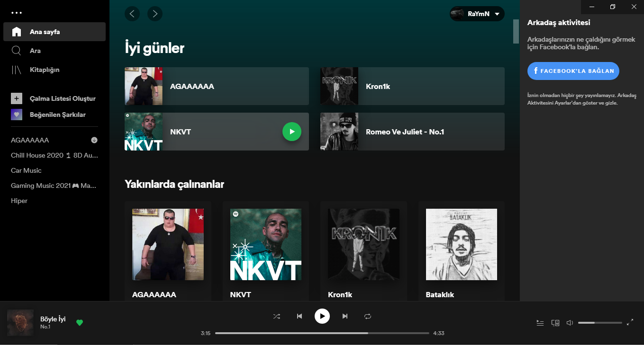This screenshot has width=644, height=345.
Task: Open the Böyle İyi song title
Action: pos(53,319)
